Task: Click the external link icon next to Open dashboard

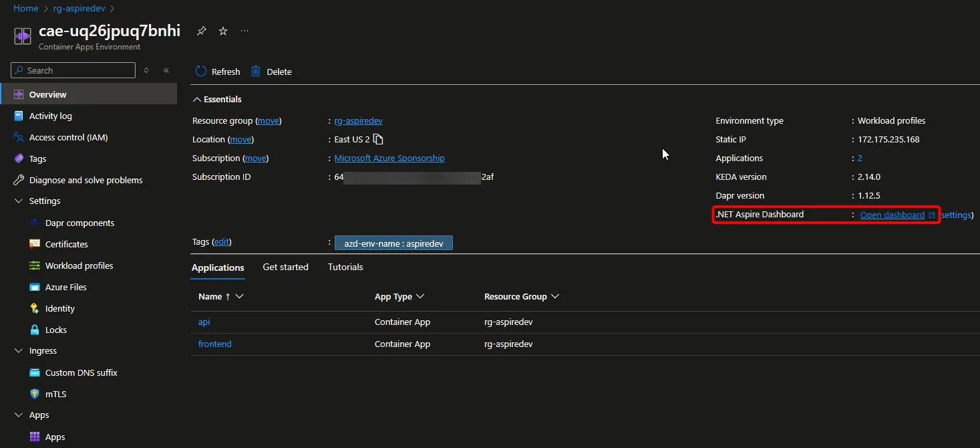Action: coord(932,215)
